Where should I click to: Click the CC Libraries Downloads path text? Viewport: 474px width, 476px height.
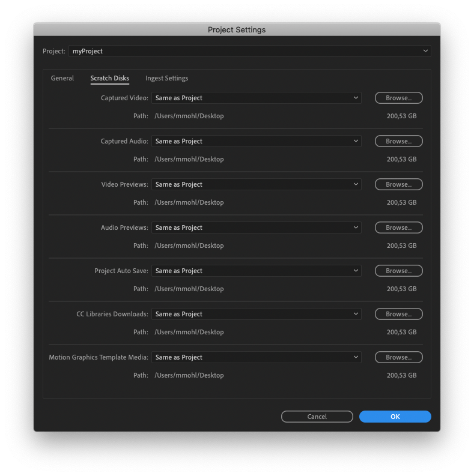(189, 332)
